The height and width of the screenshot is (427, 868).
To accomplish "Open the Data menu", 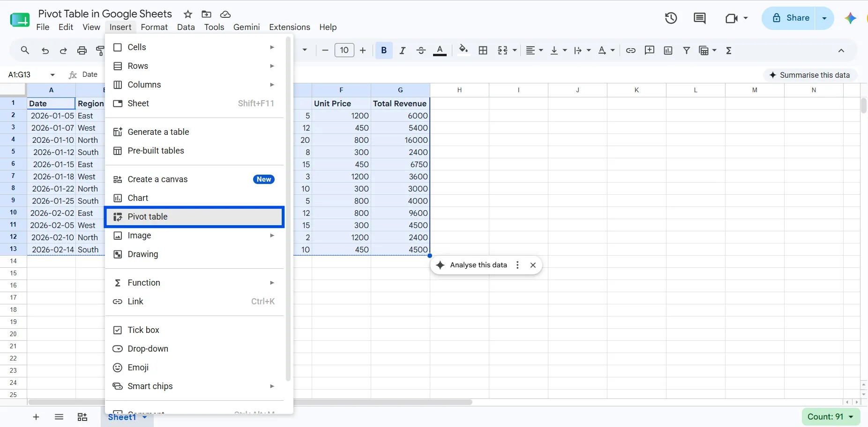I will [186, 27].
